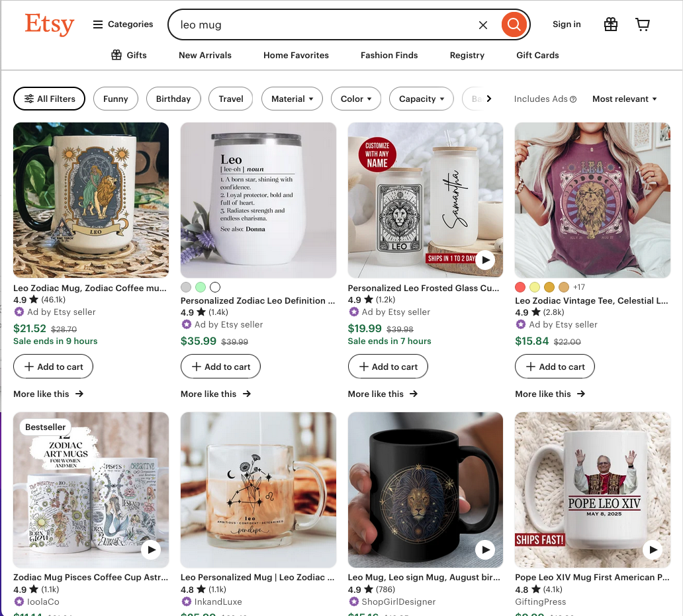Screen dimensions: 683x616
Task: Open the Gift Cards menu link
Action: [537, 56]
